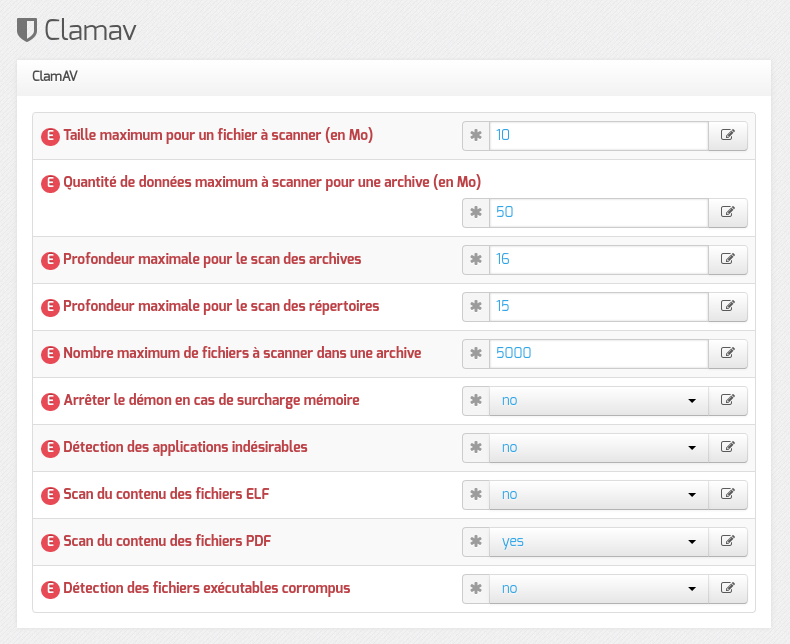Open Scan du contenu fichiers PDF dropdown
This screenshot has width=790, height=644.
[599, 541]
